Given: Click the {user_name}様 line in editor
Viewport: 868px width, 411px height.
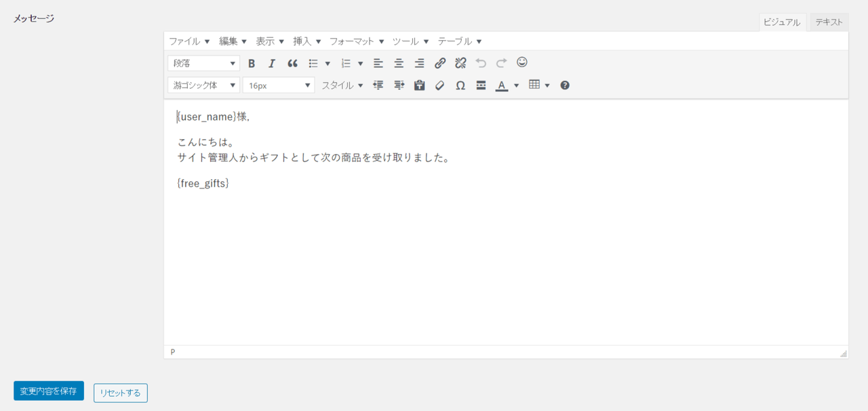Looking at the screenshot, I should pyautogui.click(x=214, y=117).
